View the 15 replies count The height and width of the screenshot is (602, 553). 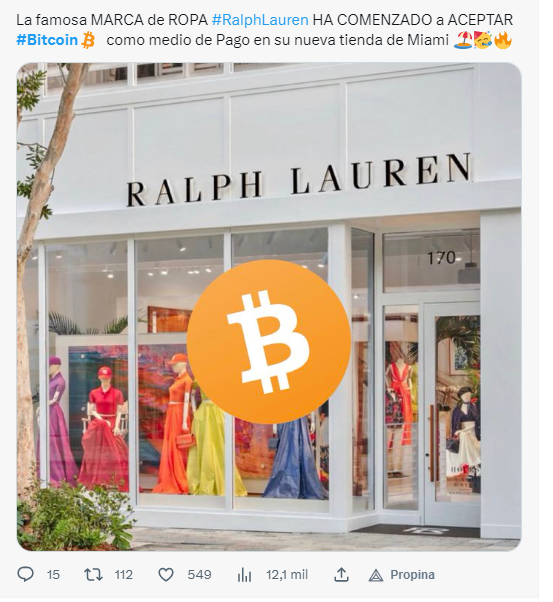[x=53, y=575]
